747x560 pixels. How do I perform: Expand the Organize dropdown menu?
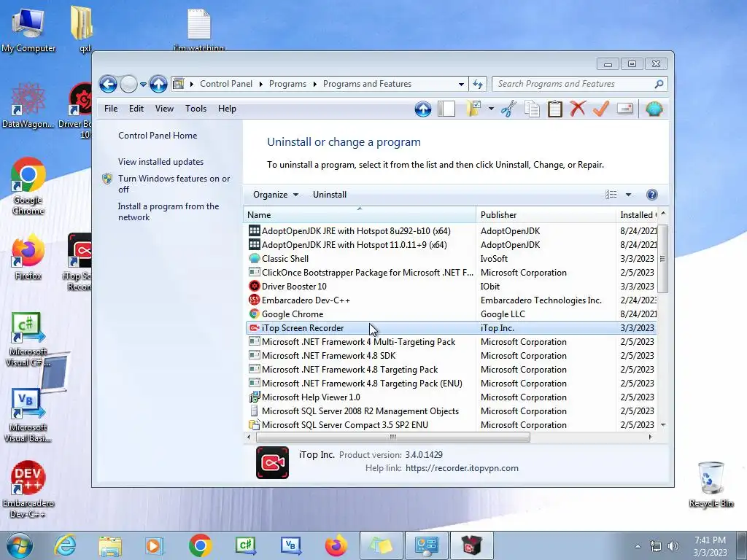pos(276,194)
